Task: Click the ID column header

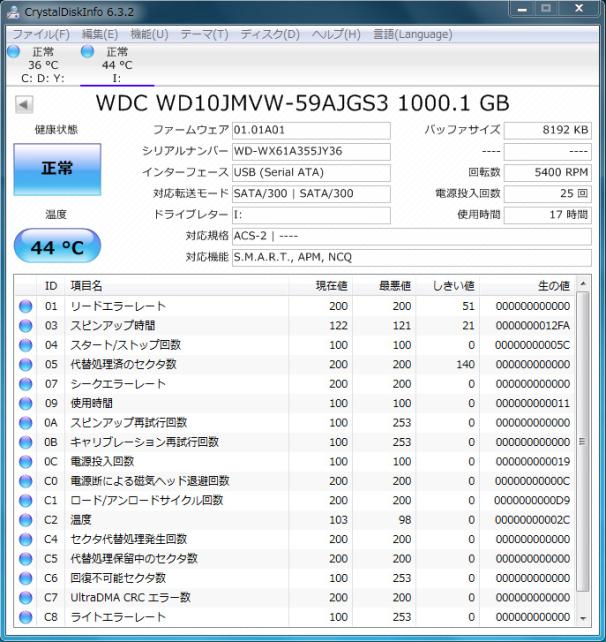Action: (51, 286)
